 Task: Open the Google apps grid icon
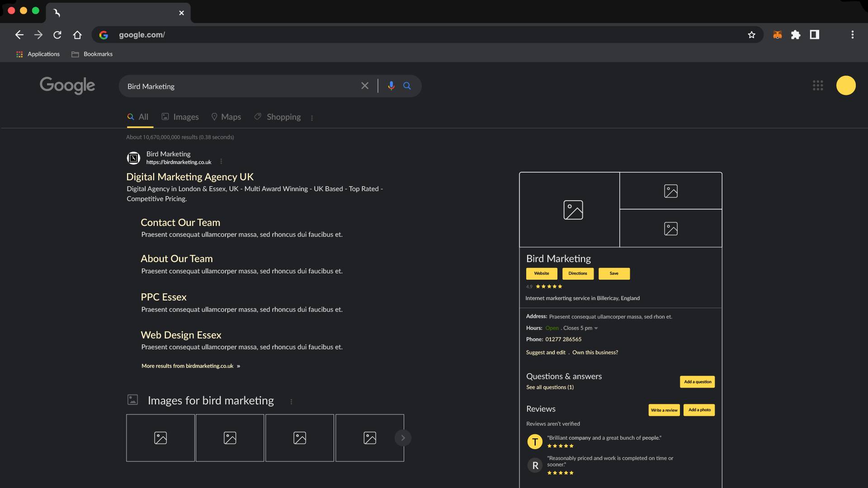818,85
